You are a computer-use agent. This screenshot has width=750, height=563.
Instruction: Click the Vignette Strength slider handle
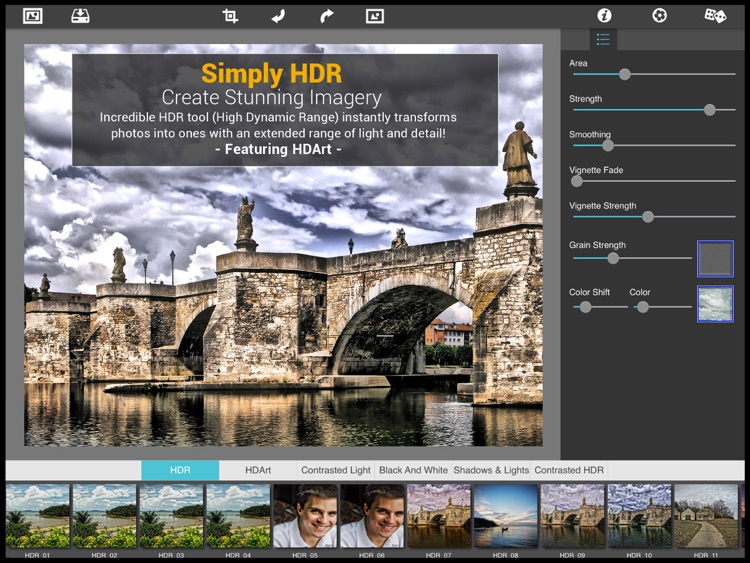(648, 217)
